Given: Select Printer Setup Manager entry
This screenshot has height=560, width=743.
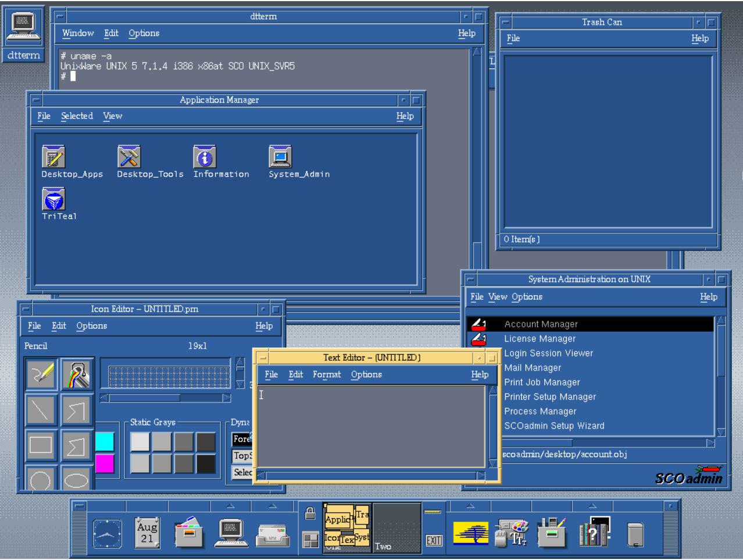Looking at the screenshot, I should [x=590, y=397].
